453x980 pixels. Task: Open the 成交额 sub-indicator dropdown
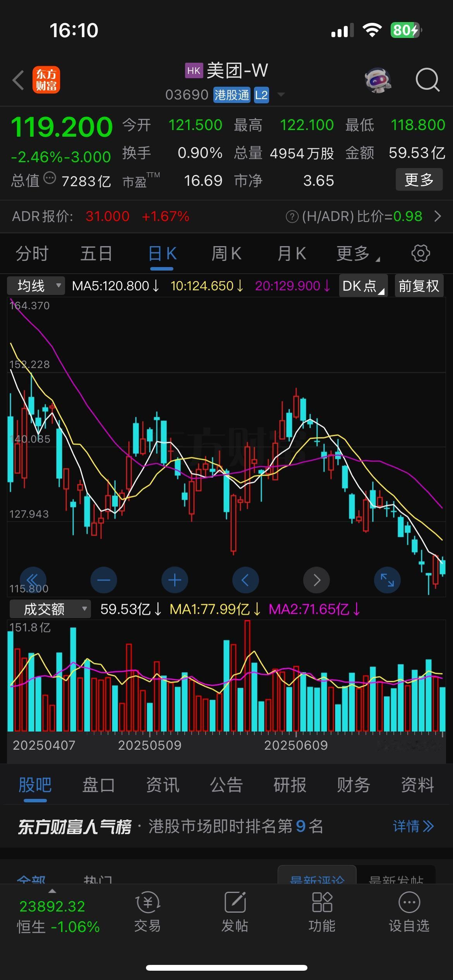pos(50,609)
